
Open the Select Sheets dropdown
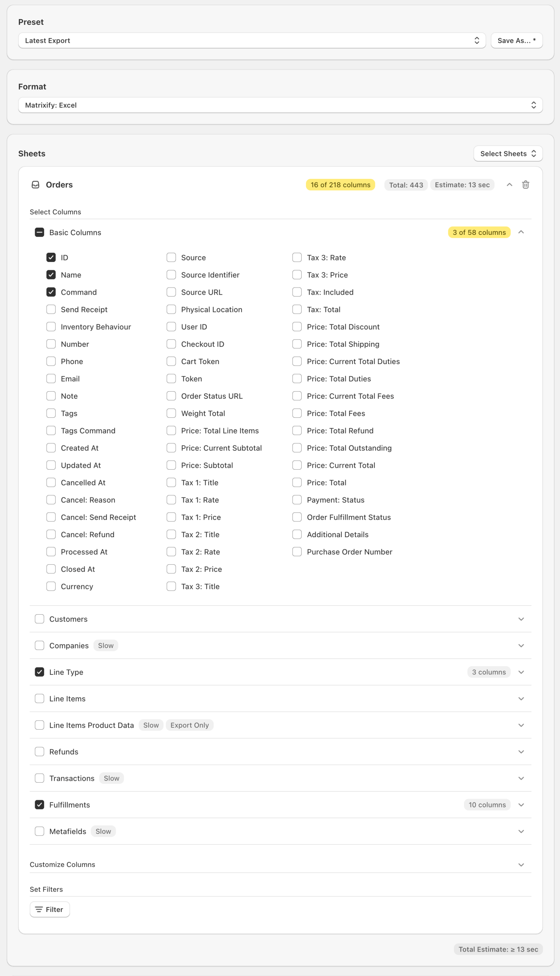(508, 154)
